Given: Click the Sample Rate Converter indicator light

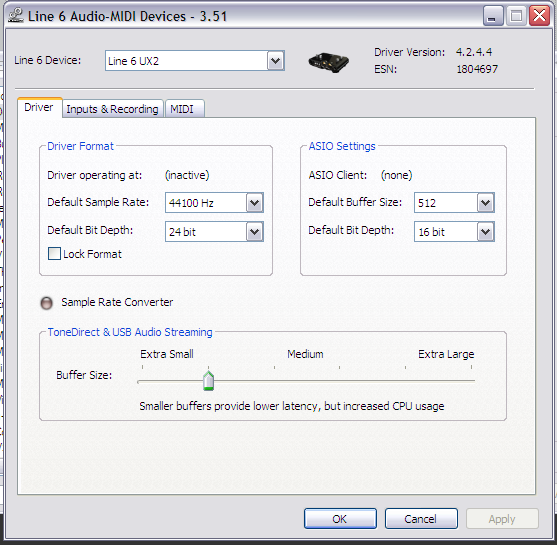Looking at the screenshot, I should [47, 303].
